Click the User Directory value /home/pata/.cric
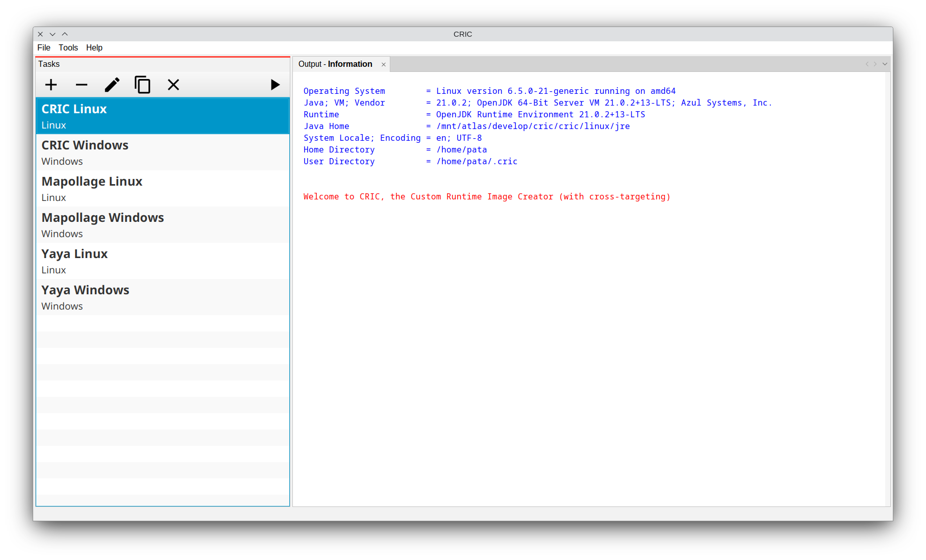Screen dimensions: 926x560 477,162
